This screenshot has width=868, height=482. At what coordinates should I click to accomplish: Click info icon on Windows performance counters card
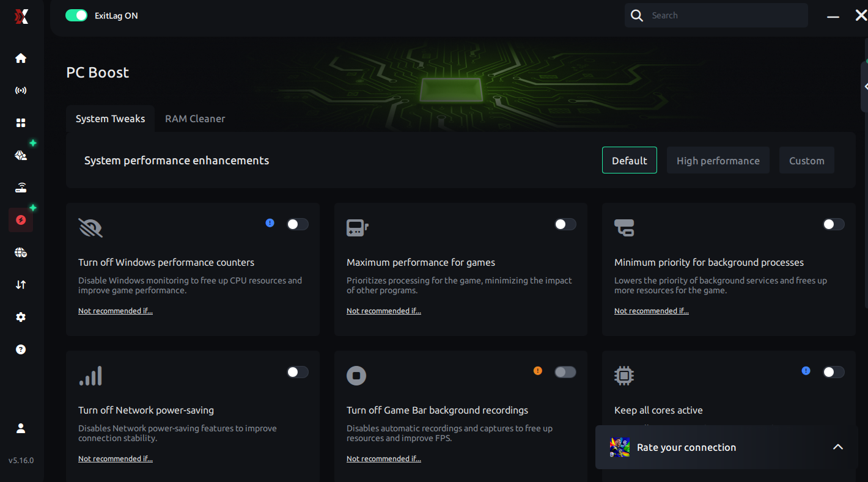tap(270, 223)
